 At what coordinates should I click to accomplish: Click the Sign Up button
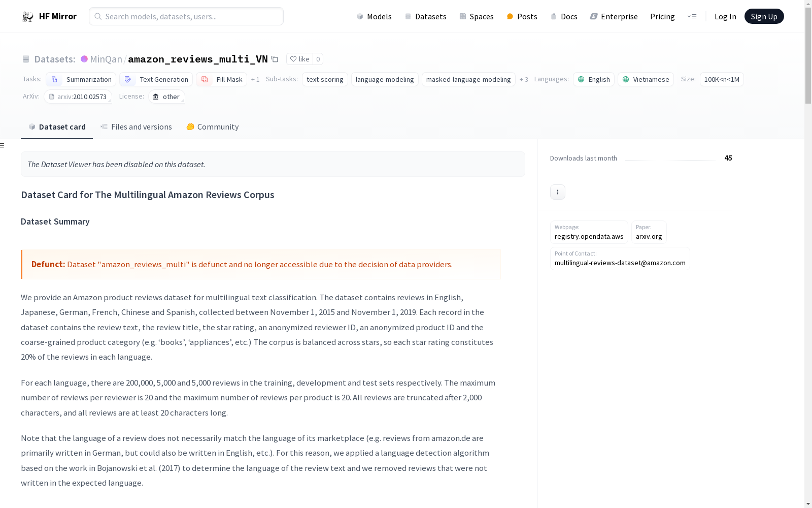point(764,16)
